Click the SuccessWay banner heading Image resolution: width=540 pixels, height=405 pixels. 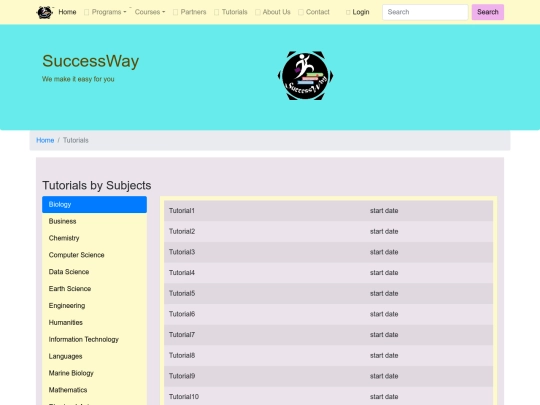click(x=91, y=61)
